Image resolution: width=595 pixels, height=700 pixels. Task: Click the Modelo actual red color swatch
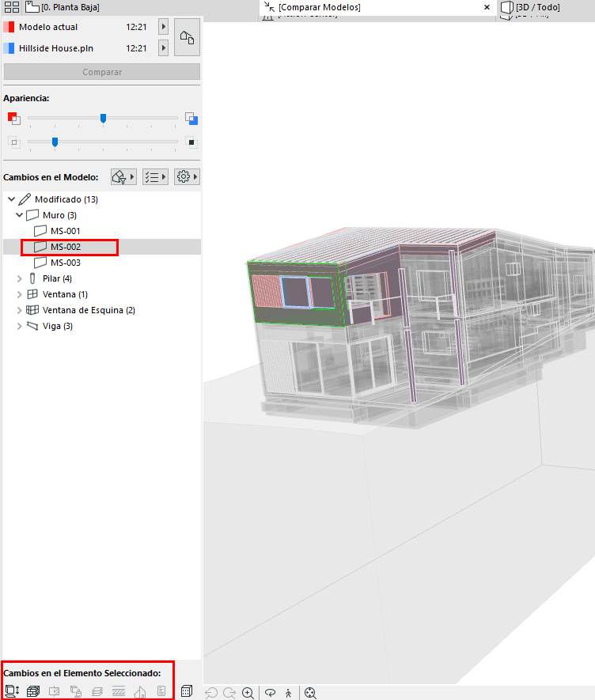[9, 27]
